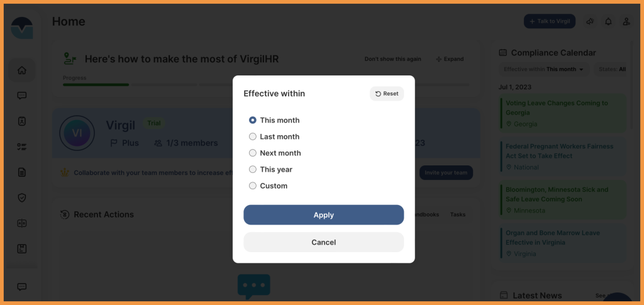Open the document icon in sidebar
The width and height of the screenshot is (644, 305).
[x=22, y=172]
